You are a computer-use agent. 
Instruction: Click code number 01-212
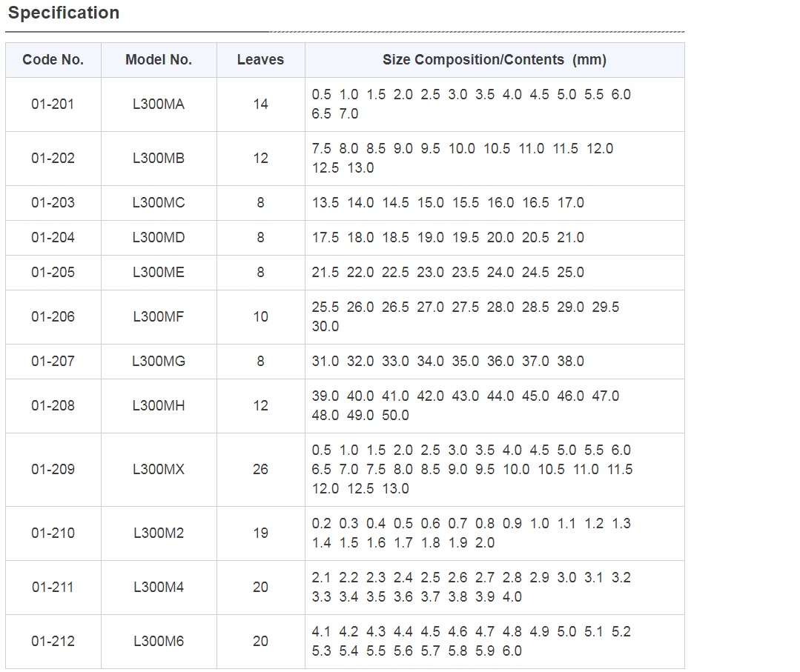[x=53, y=642]
